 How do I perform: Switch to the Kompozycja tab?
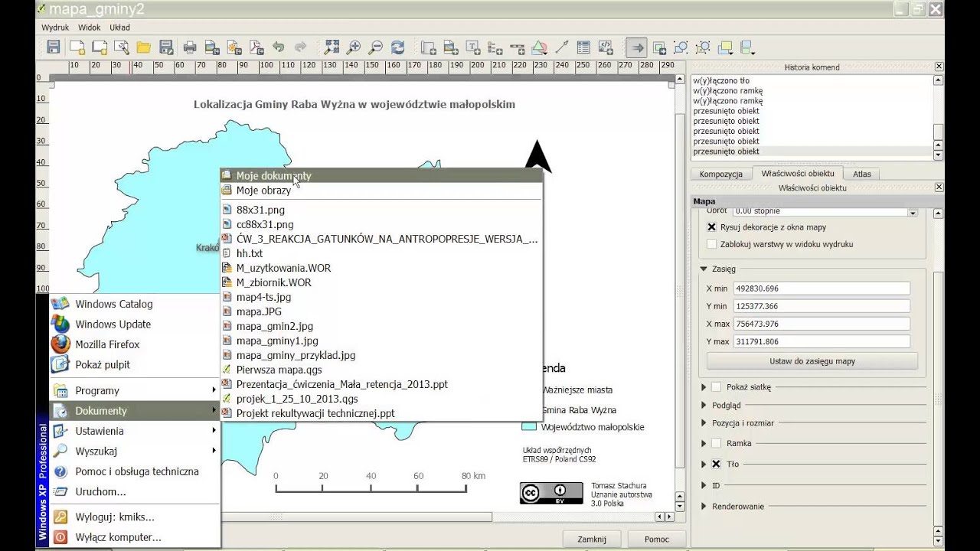click(721, 174)
